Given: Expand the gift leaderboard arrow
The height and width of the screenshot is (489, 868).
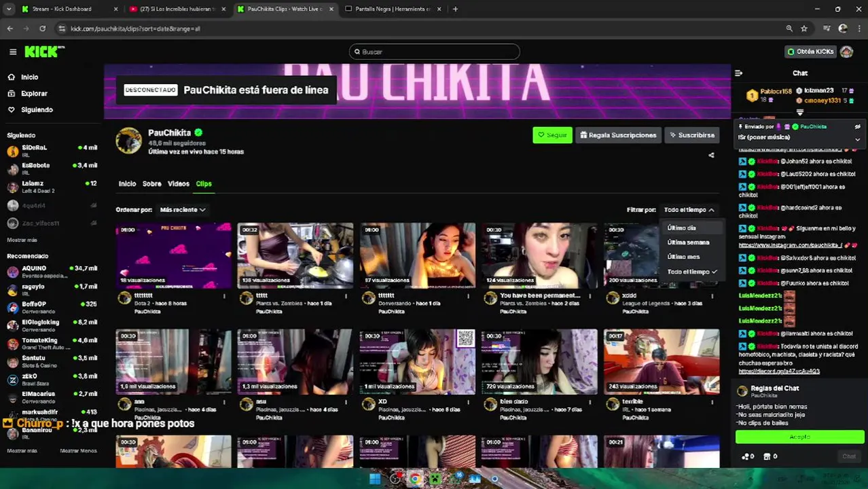Looking at the screenshot, I should 799,112.
